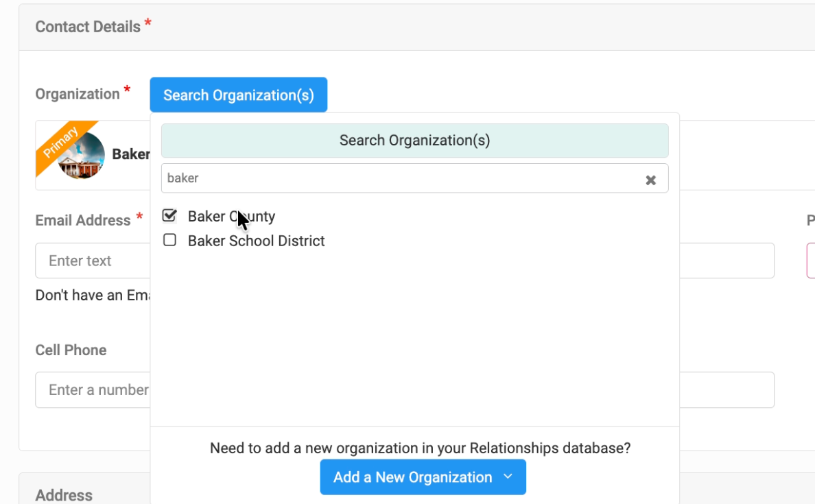Clear the organization search text with X
Screen dimensions: 815x504
click(x=650, y=180)
